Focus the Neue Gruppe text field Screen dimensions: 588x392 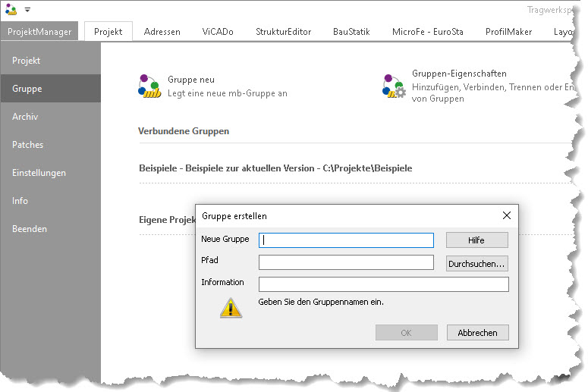[346, 240]
